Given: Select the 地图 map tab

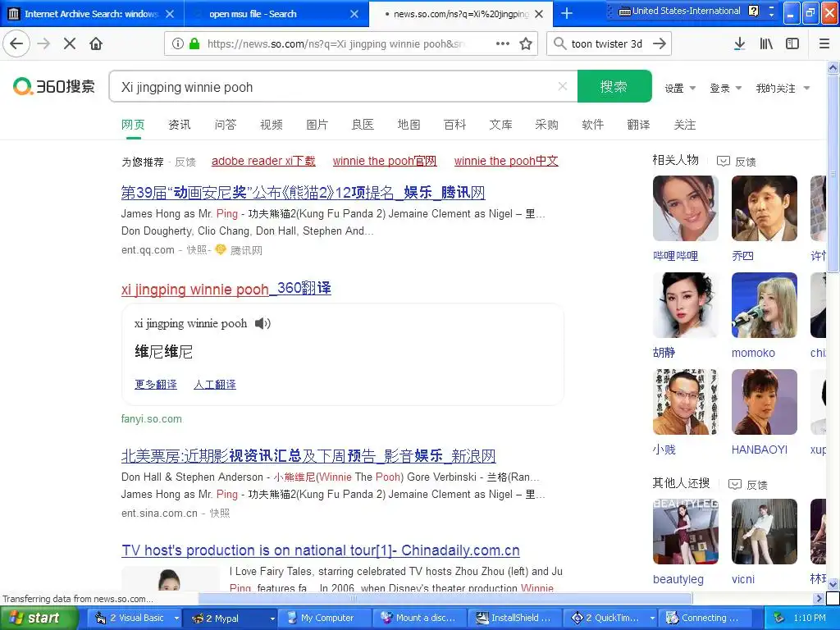Looking at the screenshot, I should point(409,125).
